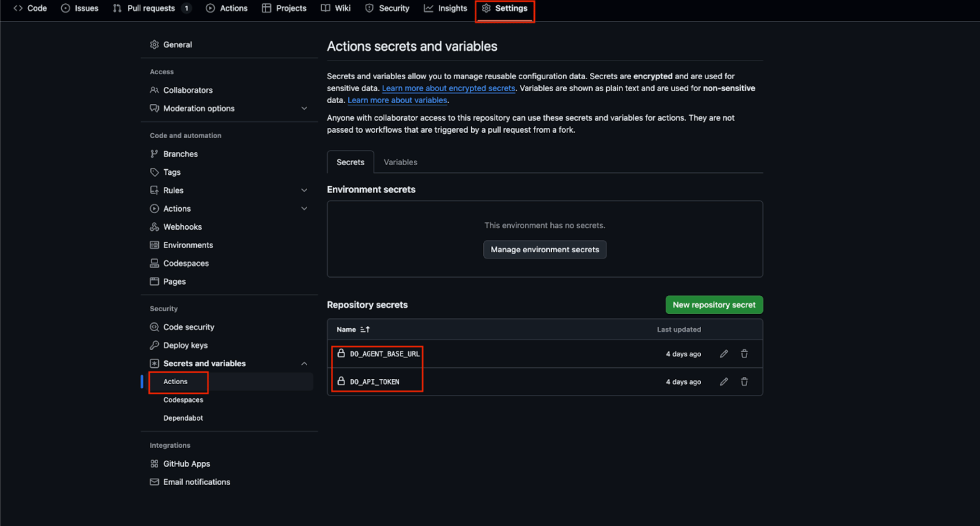Open the Actions tab in the top navigation

click(227, 8)
